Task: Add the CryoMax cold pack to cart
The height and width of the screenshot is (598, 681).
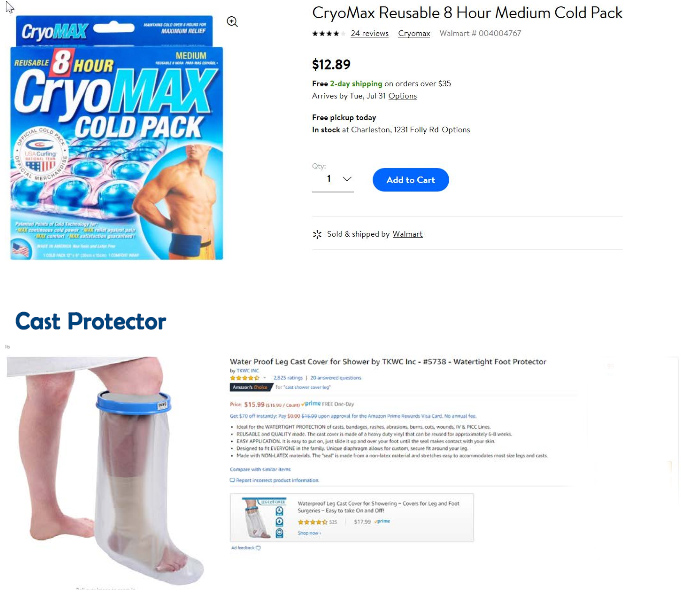Action: [x=410, y=180]
